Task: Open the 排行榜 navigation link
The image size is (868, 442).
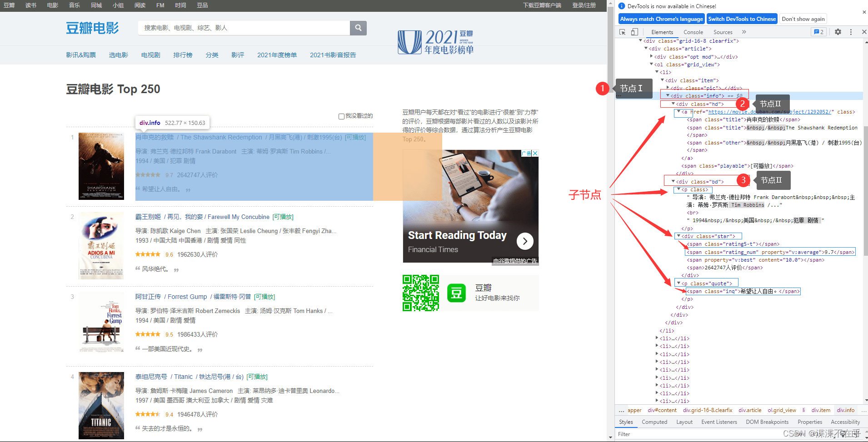Action: pyautogui.click(x=183, y=55)
